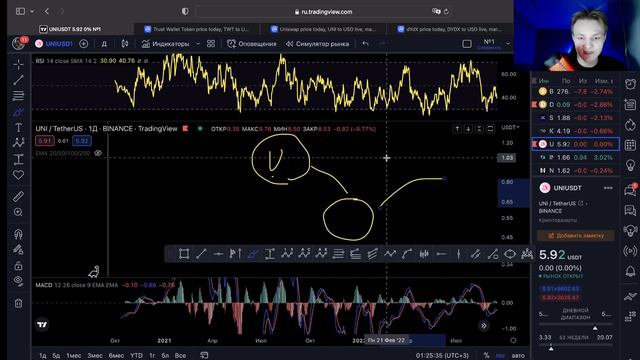Select the trend line tool in left sidebar

(18, 80)
